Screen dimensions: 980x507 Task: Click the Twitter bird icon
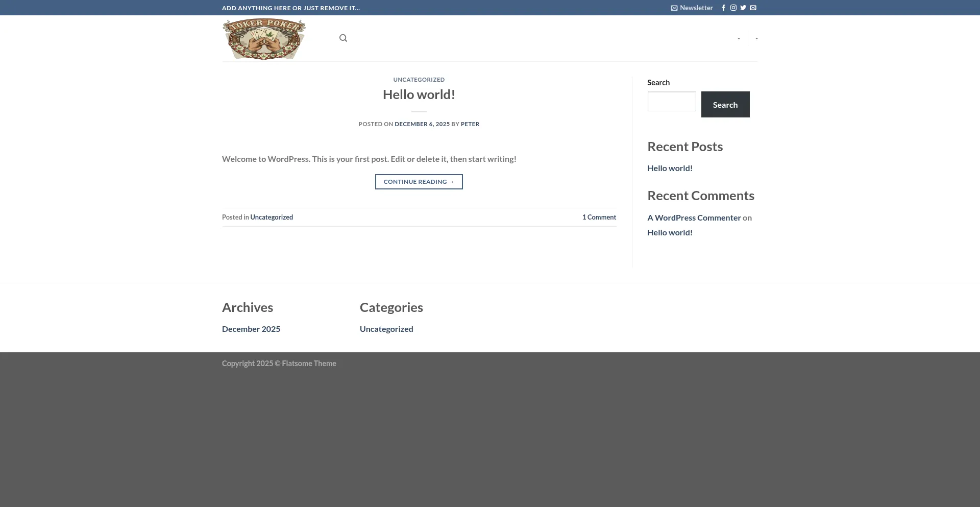pyautogui.click(x=743, y=8)
